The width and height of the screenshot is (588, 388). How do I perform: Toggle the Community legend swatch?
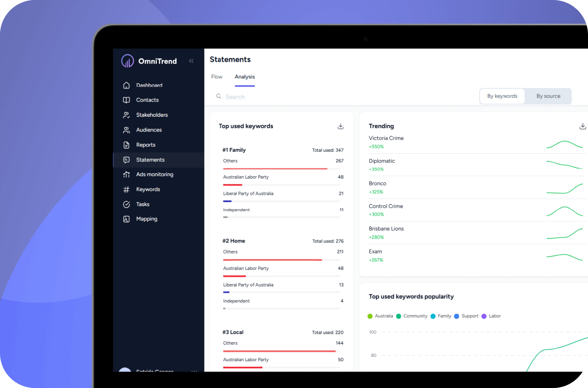tap(398, 316)
